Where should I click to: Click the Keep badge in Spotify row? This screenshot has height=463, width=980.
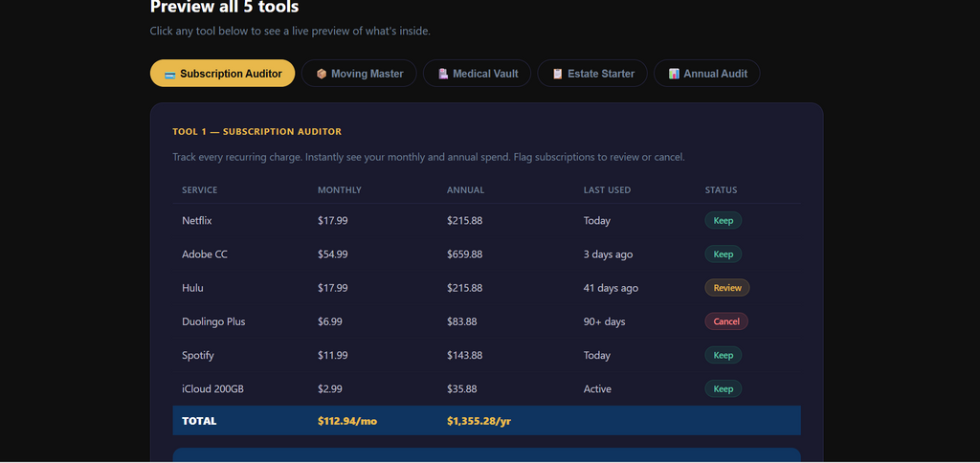click(724, 356)
